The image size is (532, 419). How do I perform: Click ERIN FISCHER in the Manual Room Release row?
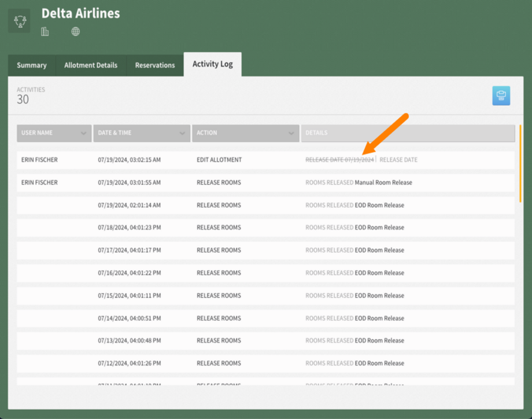click(39, 183)
